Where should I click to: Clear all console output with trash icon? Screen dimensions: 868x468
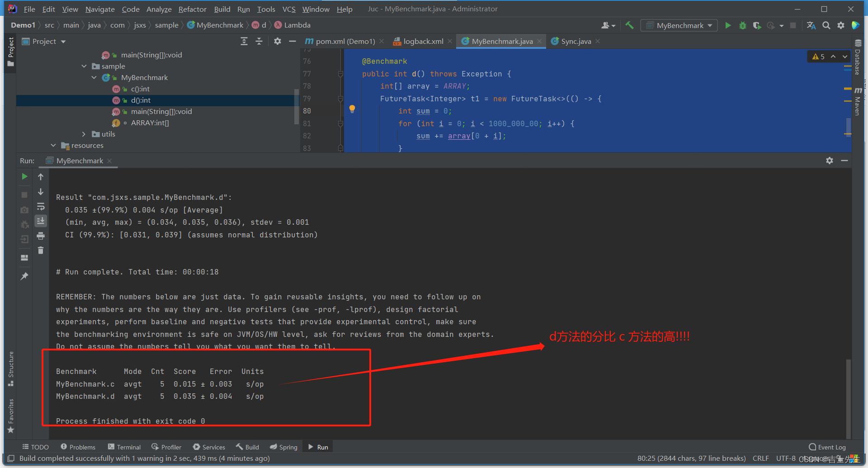tap(41, 250)
